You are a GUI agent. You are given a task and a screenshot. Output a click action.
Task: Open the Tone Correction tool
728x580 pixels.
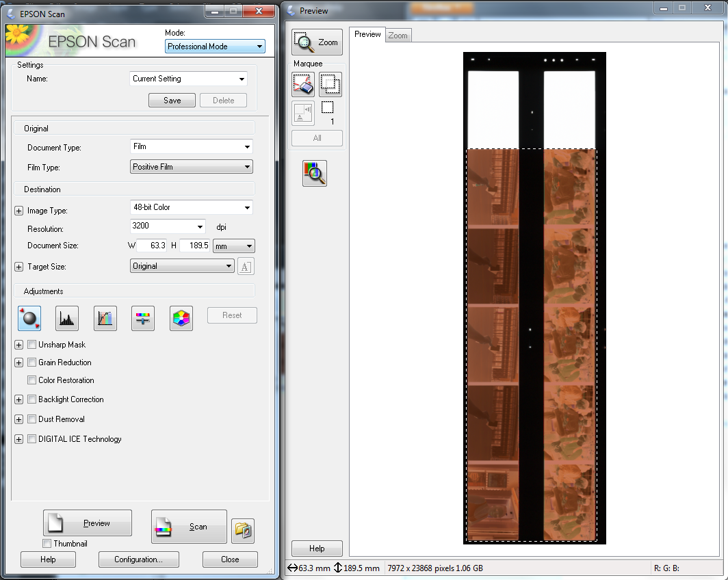click(105, 318)
